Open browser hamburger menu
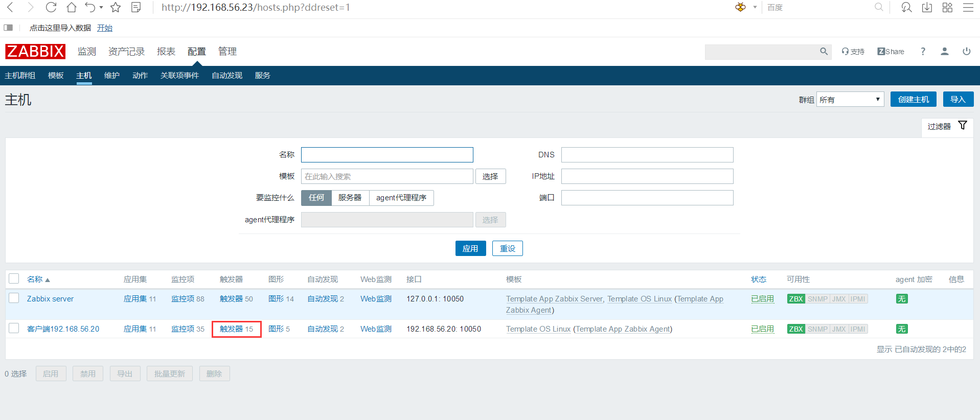 (x=968, y=7)
